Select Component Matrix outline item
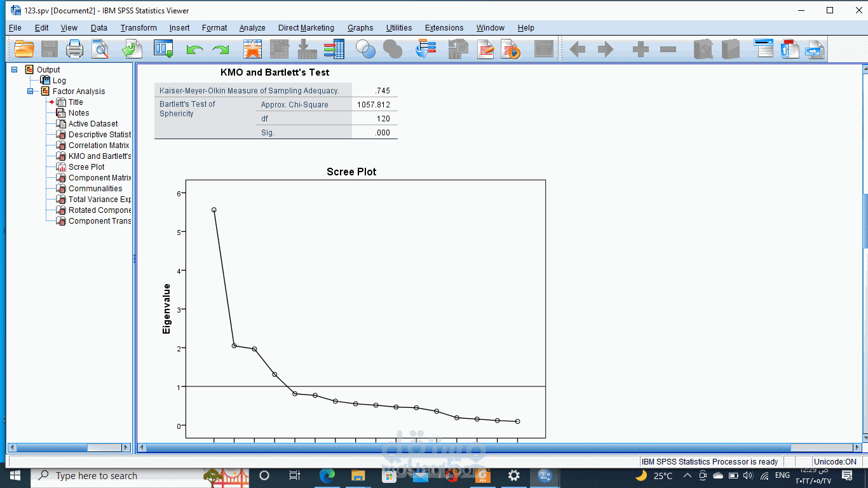The image size is (868, 488). (x=100, y=178)
